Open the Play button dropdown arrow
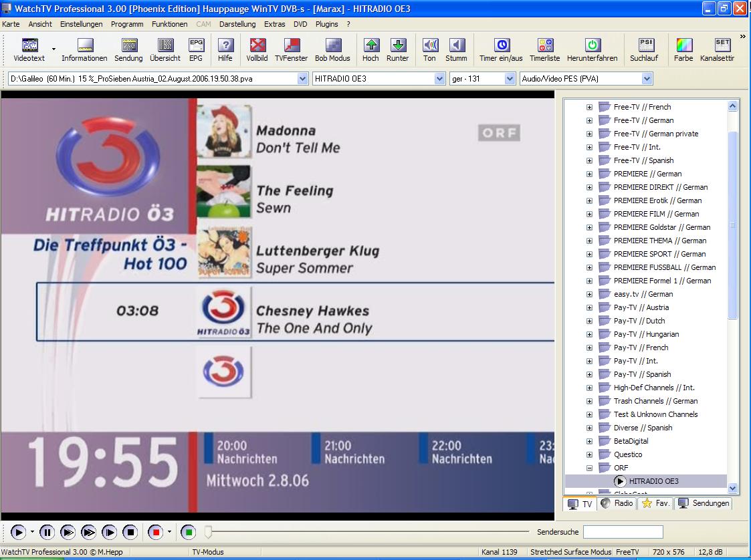This screenshot has width=751, height=560. pyautogui.click(x=32, y=532)
